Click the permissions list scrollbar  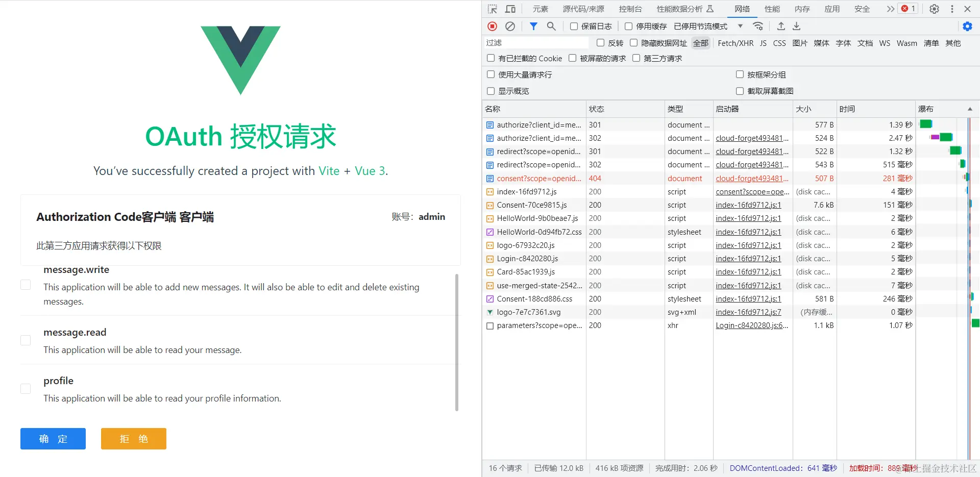click(x=457, y=342)
